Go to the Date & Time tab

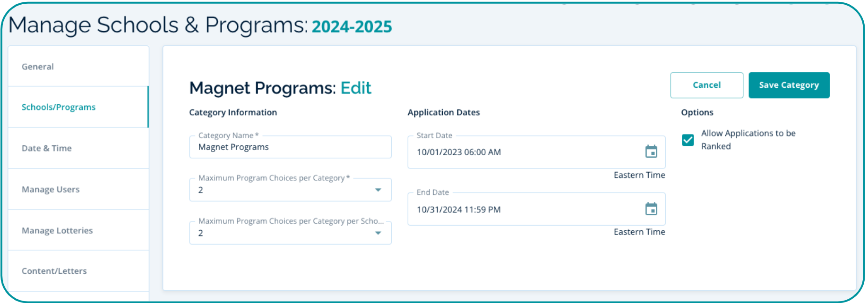pyautogui.click(x=47, y=148)
